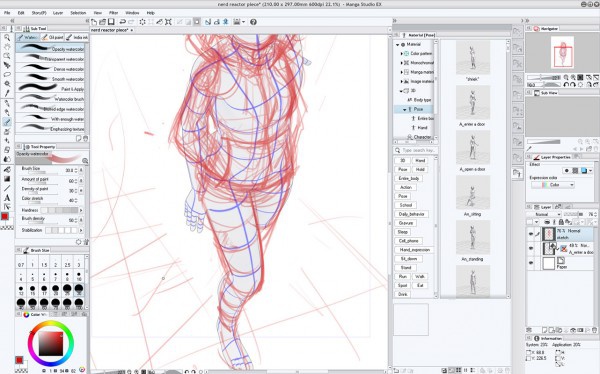This screenshot has height=374, width=600.
Task: Filter poses by the Sit_down tag
Action: click(409, 259)
